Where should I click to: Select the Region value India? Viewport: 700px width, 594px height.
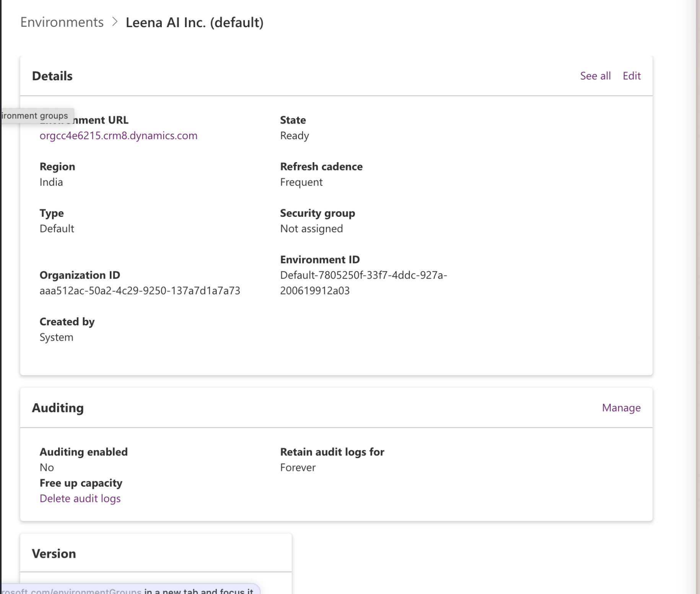coord(51,182)
